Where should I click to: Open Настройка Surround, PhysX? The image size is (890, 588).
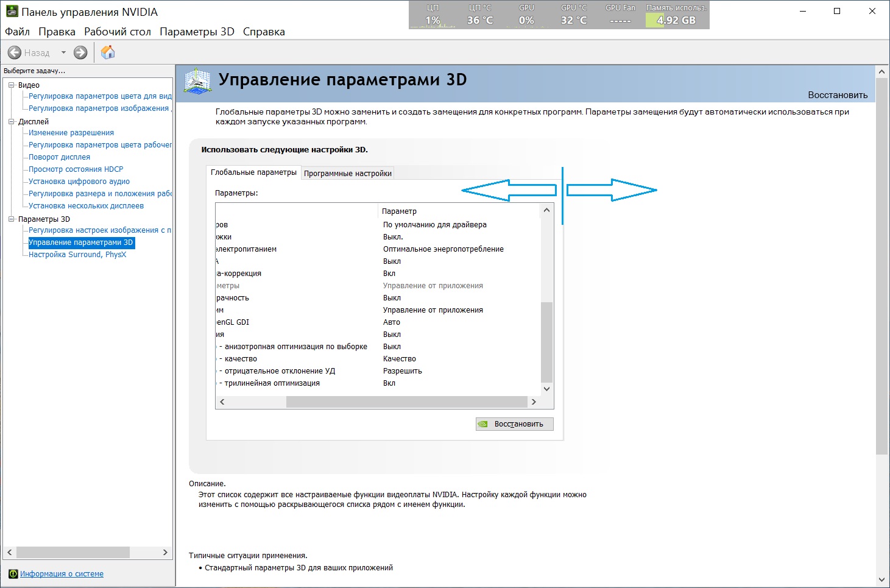click(x=77, y=255)
